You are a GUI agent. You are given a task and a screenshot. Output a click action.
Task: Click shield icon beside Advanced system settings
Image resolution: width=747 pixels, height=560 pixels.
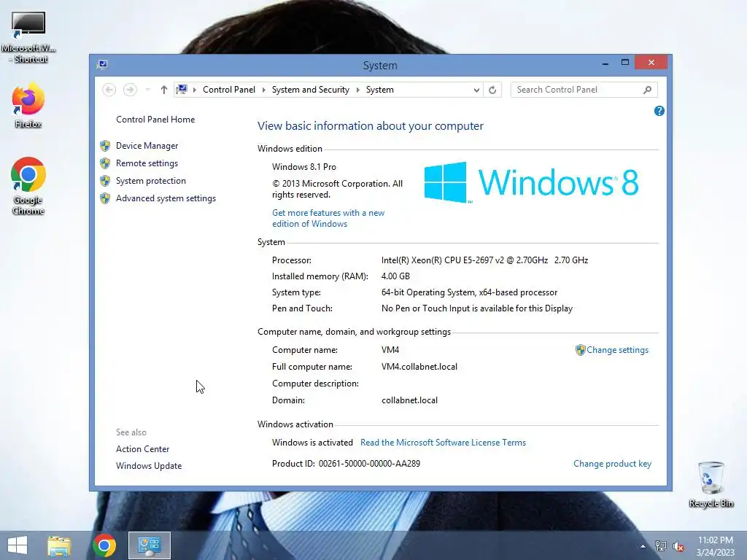(x=105, y=198)
